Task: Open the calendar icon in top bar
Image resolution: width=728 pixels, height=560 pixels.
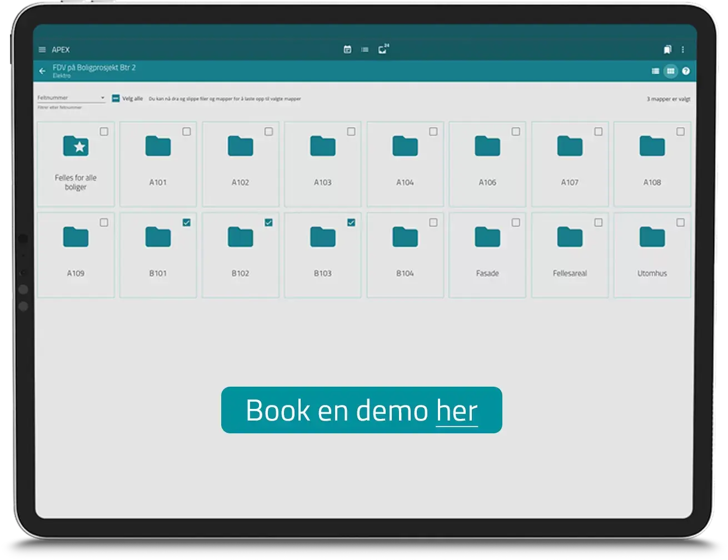Action: pos(347,49)
